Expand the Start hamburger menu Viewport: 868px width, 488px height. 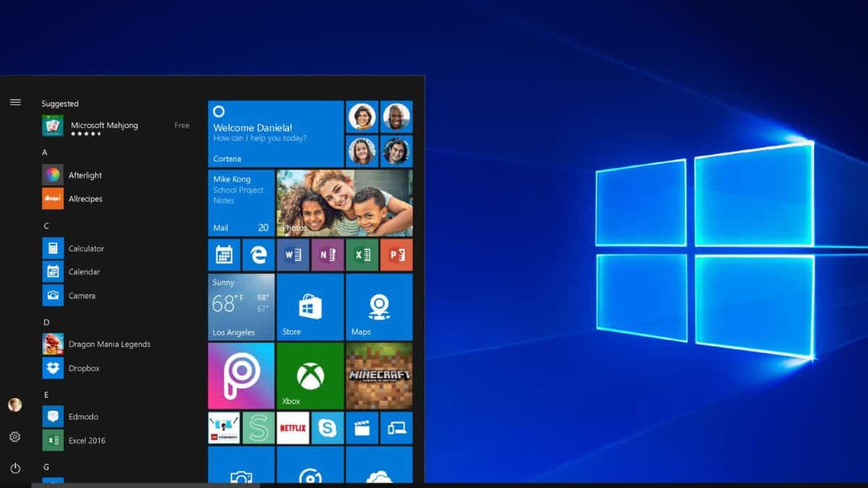[15, 102]
